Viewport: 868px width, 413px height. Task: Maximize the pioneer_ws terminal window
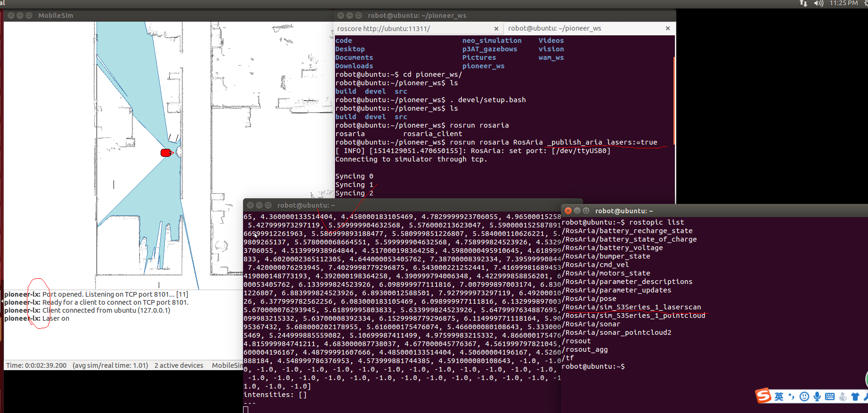358,16
